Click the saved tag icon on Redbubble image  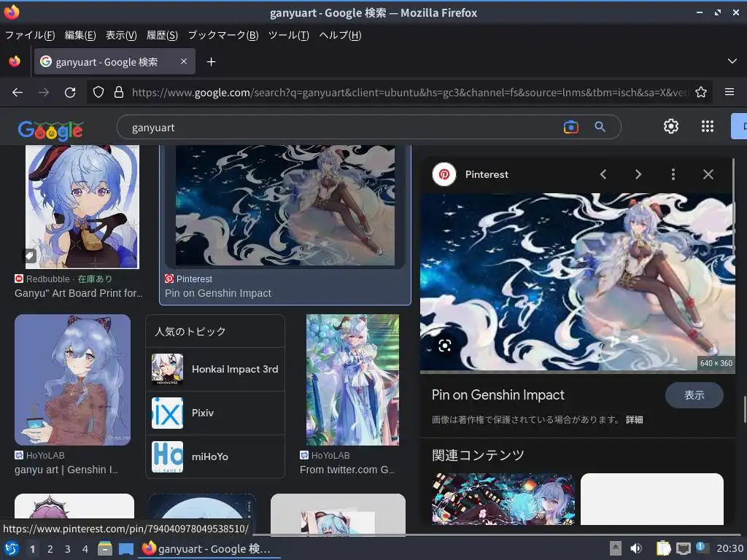(x=29, y=256)
